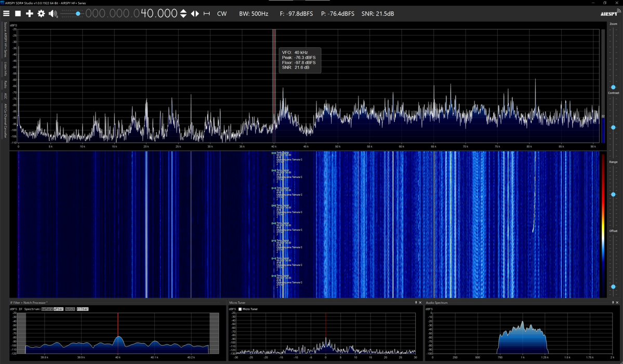Viewport: 623px width, 364px height.
Task: Click the frequency up stepper arrow
Action: [x=183, y=11]
